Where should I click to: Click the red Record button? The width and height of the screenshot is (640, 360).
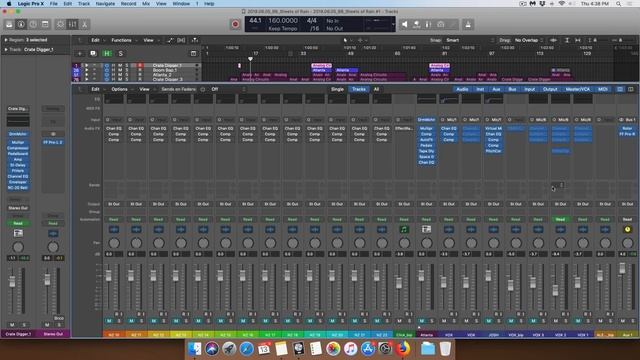[235, 24]
